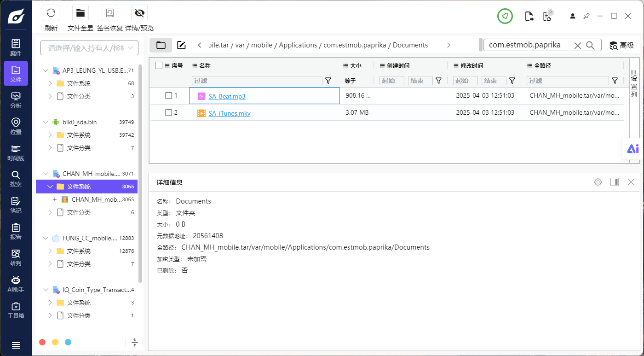Collapse the blk0_sda.bin tree node

(x=45, y=122)
